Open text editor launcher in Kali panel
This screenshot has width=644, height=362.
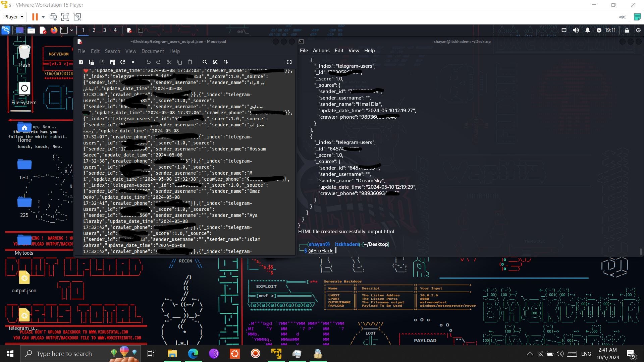[43, 30]
